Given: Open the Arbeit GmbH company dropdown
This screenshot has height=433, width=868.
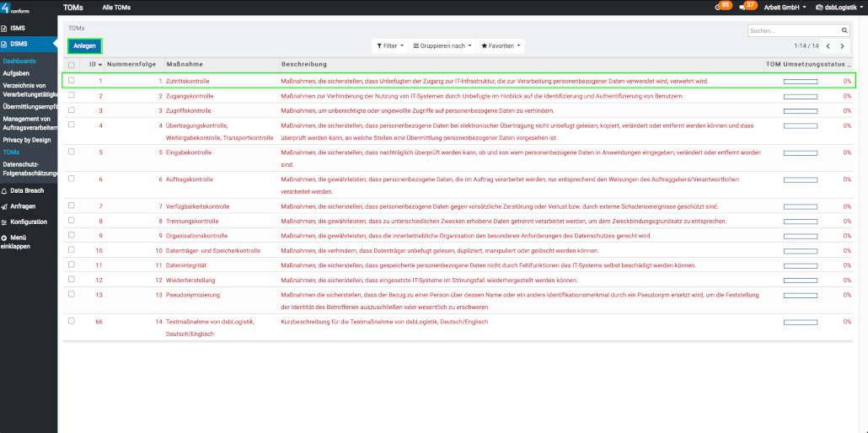Looking at the screenshot, I should click(x=780, y=7).
